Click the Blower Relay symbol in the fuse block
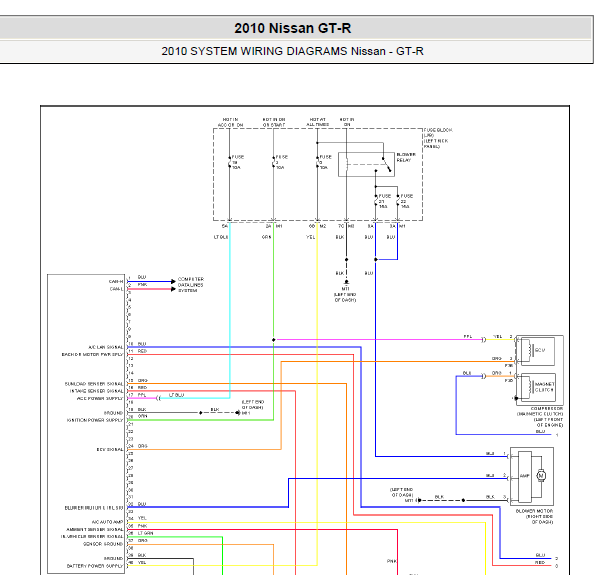Viewport: 600px width, 575px height. [x=366, y=164]
